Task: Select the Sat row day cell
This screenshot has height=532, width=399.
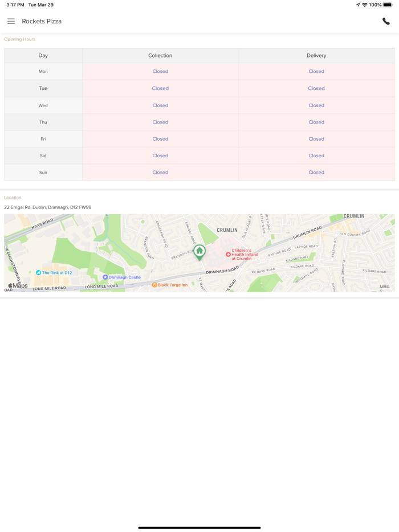Action: [x=43, y=155]
